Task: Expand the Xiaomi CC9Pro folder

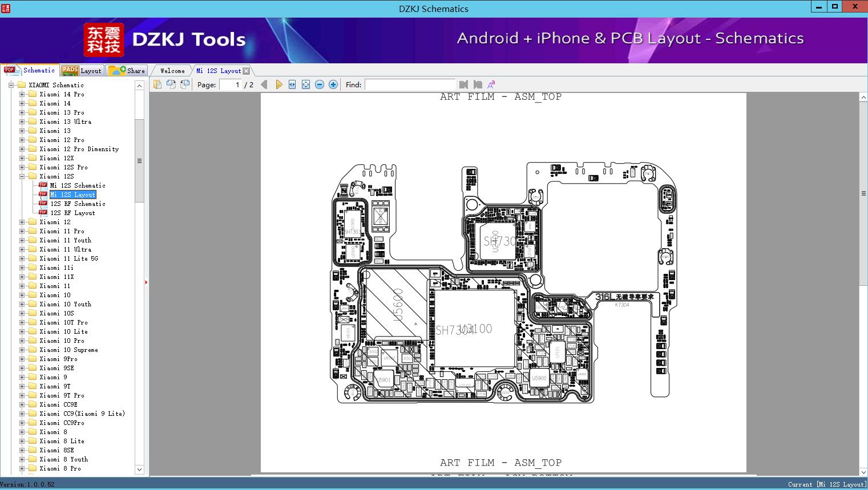Action: pyautogui.click(x=22, y=423)
